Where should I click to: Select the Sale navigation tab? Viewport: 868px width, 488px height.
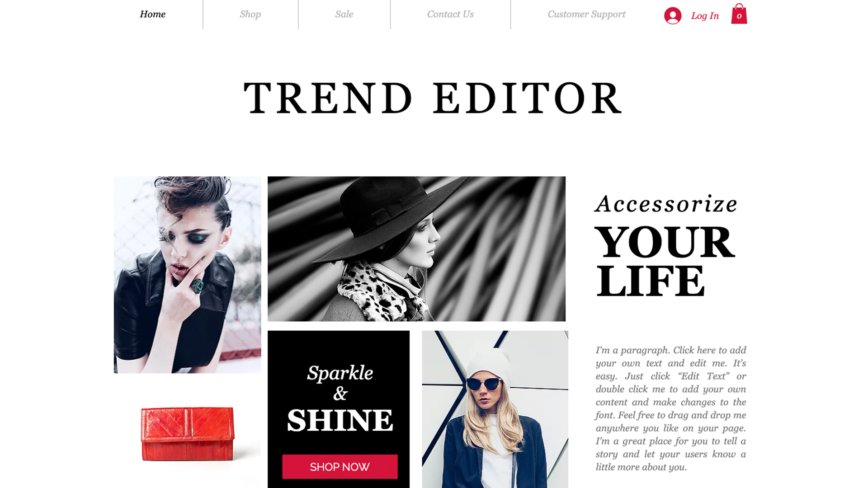(x=344, y=14)
